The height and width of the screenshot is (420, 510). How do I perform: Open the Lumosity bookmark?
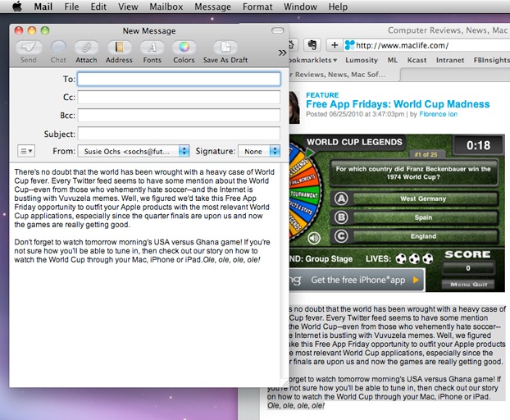(x=362, y=60)
